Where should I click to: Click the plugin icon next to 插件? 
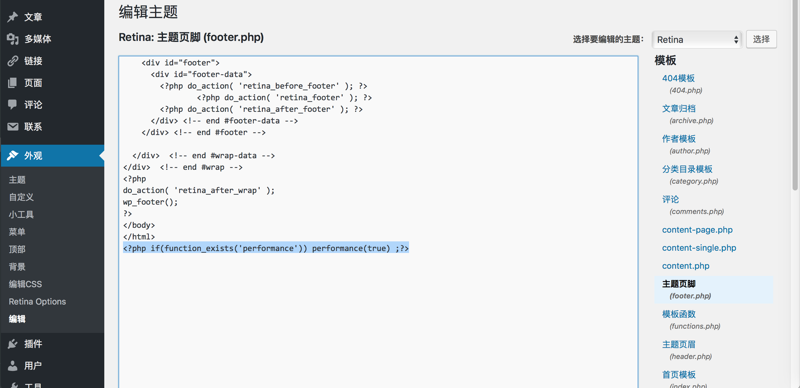pyautogui.click(x=13, y=344)
